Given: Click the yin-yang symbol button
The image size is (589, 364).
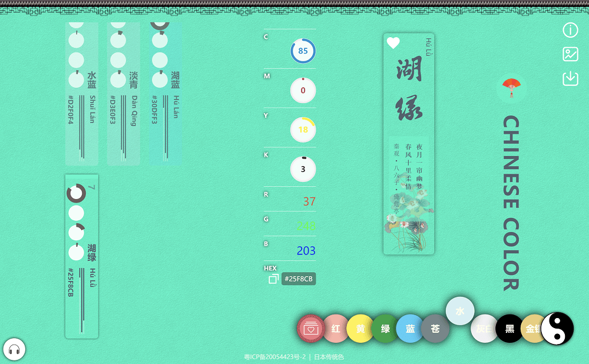Looking at the screenshot, I should click(557, 328).
